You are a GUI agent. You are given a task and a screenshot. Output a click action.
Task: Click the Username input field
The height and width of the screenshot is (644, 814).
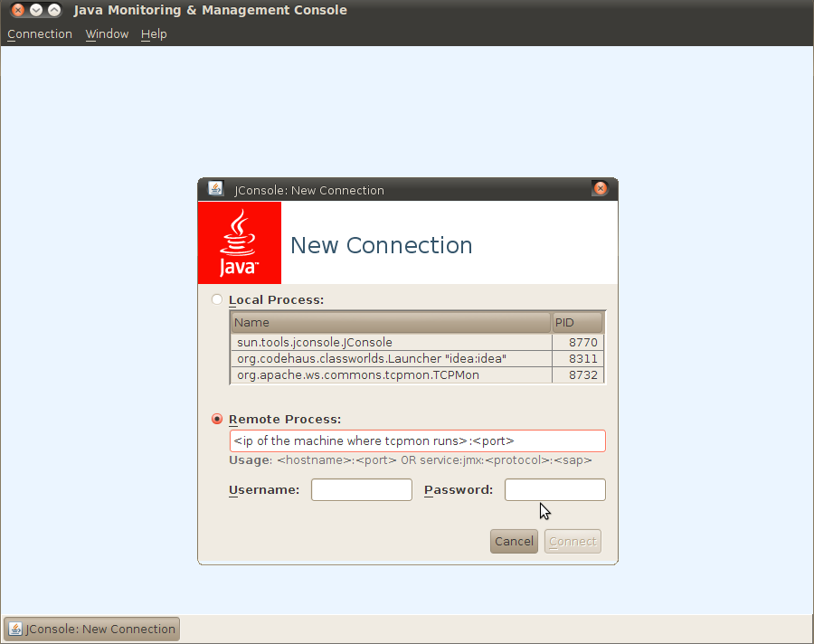(361, 489)
